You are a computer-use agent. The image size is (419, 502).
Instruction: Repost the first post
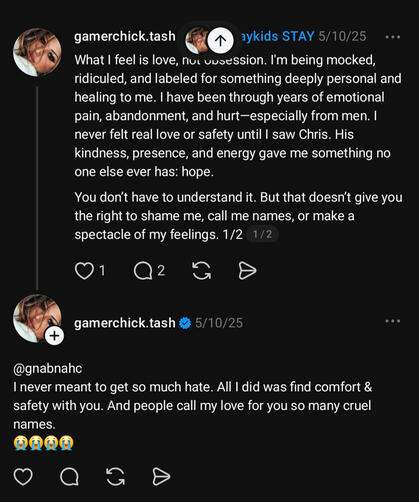coord(202,271)
